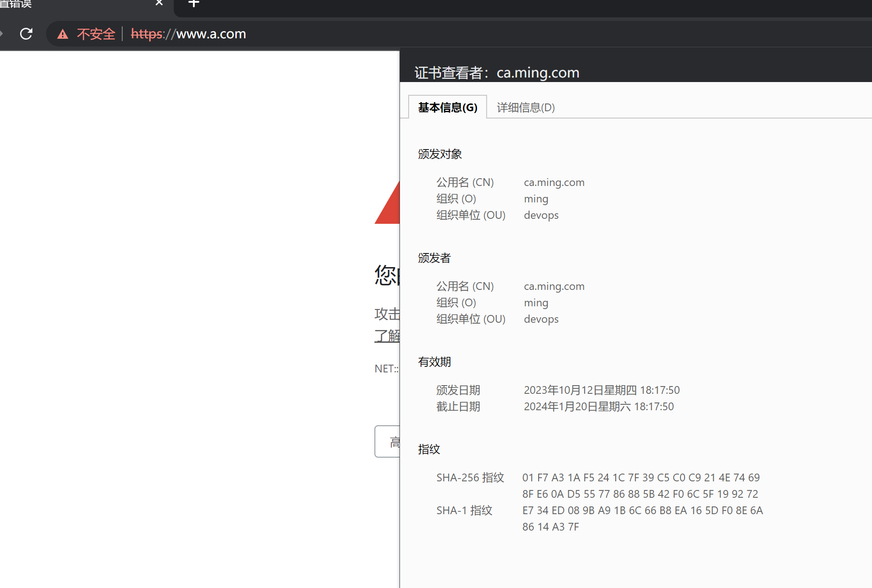
Task: Click the 不安全 warning indicator
Action: (96, 34)
